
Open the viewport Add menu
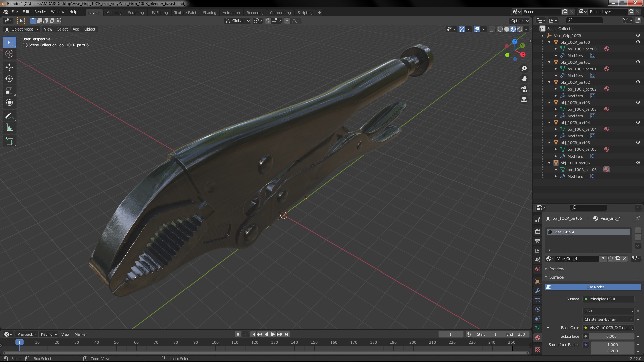point(76,29)
